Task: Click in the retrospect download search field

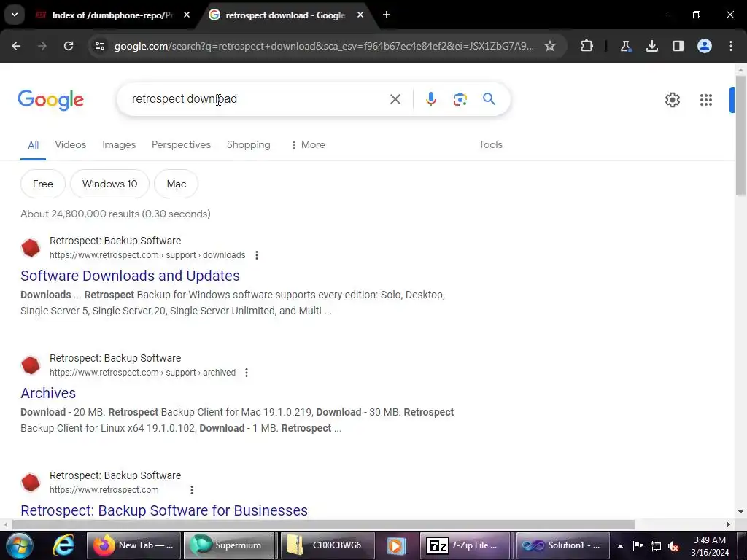Action: point(258,99)
